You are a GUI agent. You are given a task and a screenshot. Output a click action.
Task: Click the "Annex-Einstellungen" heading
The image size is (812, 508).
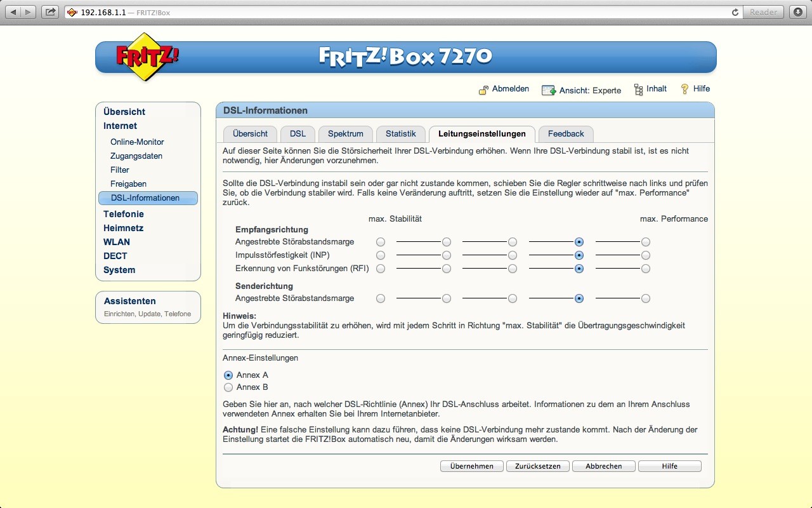pyautogui.click(x=260, y=358)
